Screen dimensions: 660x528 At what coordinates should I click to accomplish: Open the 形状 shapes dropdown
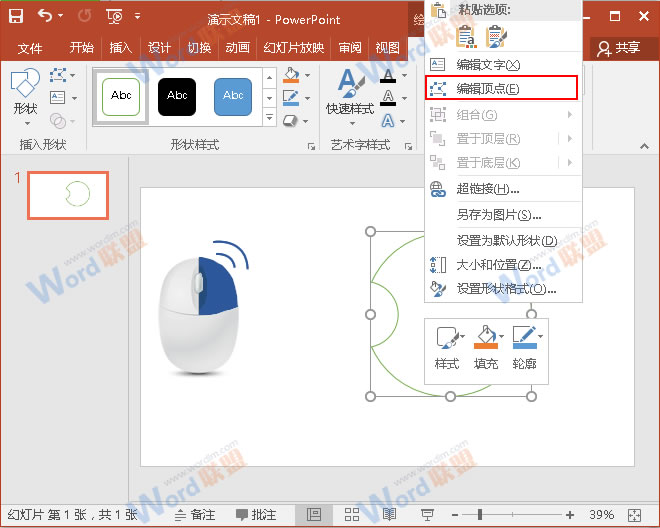coord(25,95)
